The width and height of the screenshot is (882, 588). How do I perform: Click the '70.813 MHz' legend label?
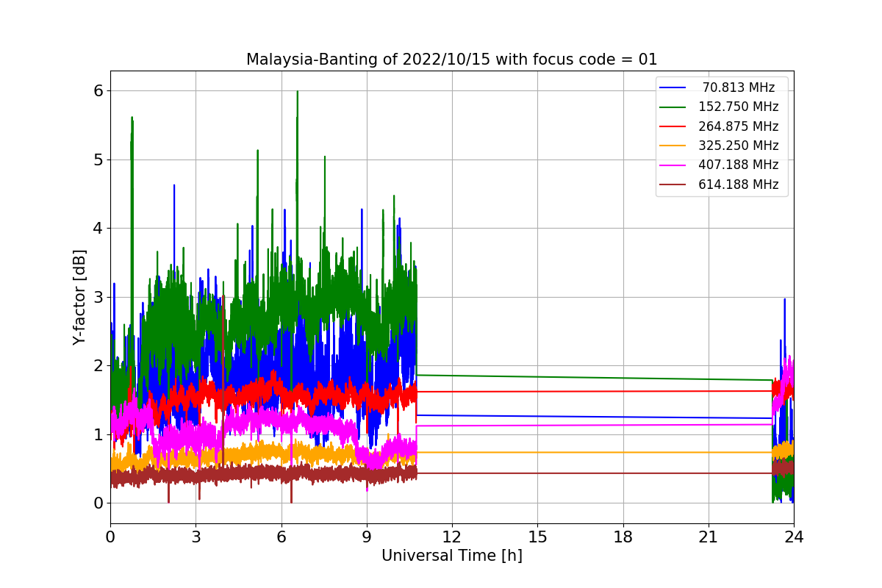click(739, 87)
